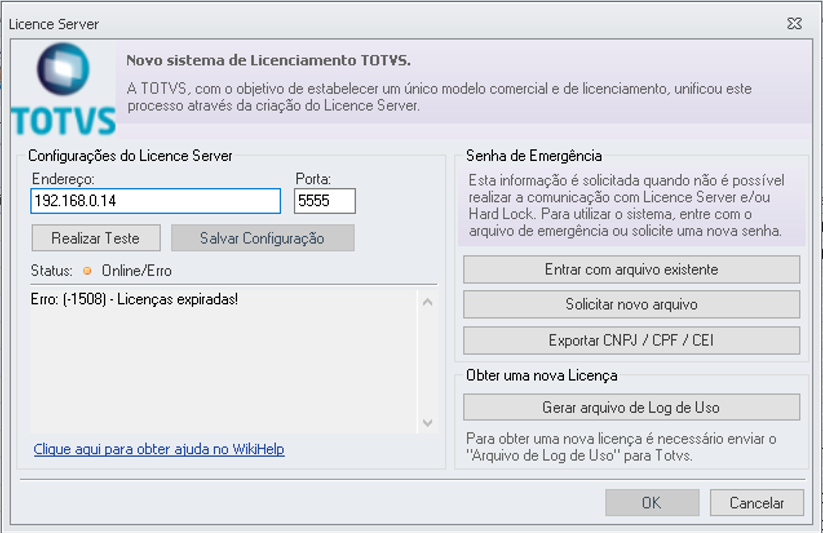Select the error text 'Licenças expiradas!'
Viewport: 823px width, 533px height.
coord(177,299)
